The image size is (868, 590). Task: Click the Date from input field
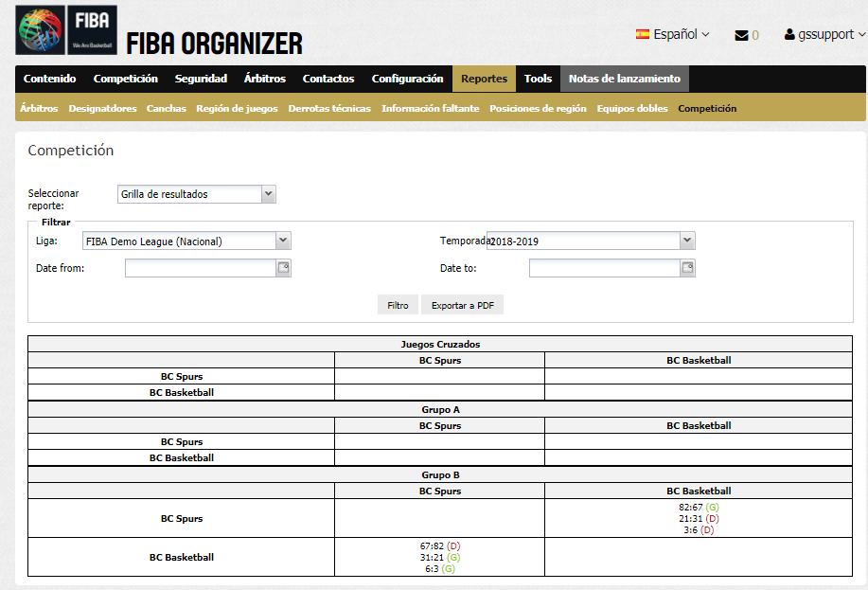point(201,268)
